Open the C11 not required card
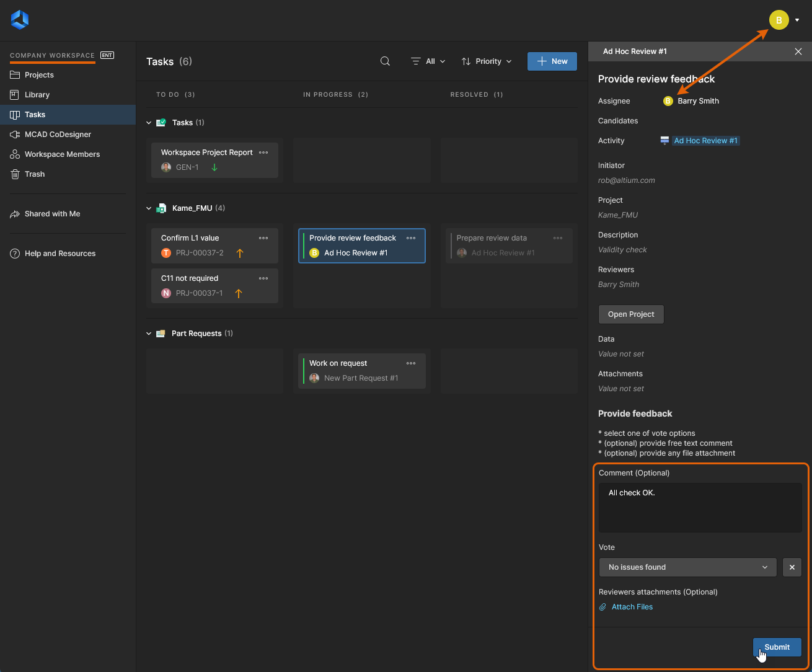This screenshot has width=812, height=672. pos(214,286)
